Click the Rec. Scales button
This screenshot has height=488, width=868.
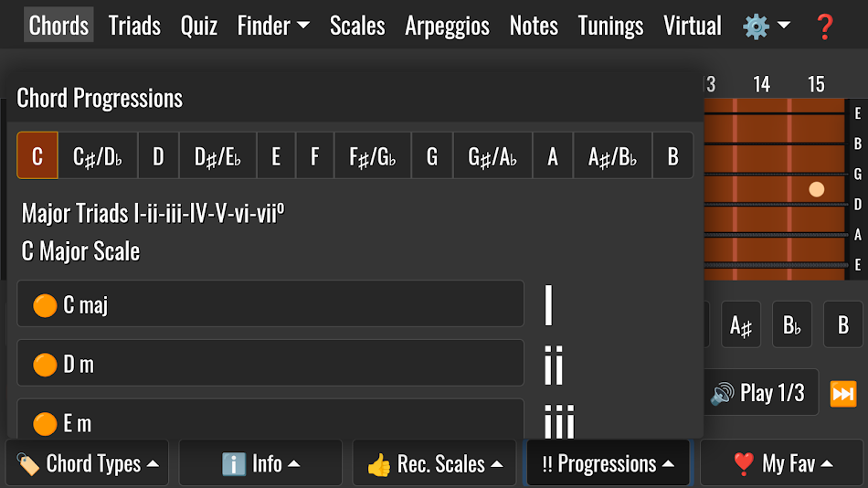click(x=434, y=463)
